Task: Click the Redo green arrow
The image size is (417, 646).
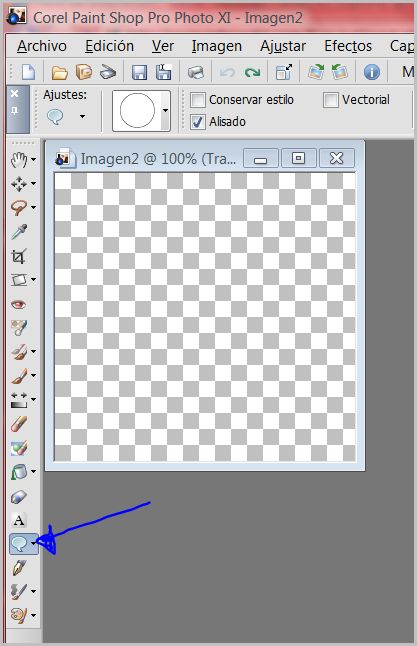Action: point(252,73)
